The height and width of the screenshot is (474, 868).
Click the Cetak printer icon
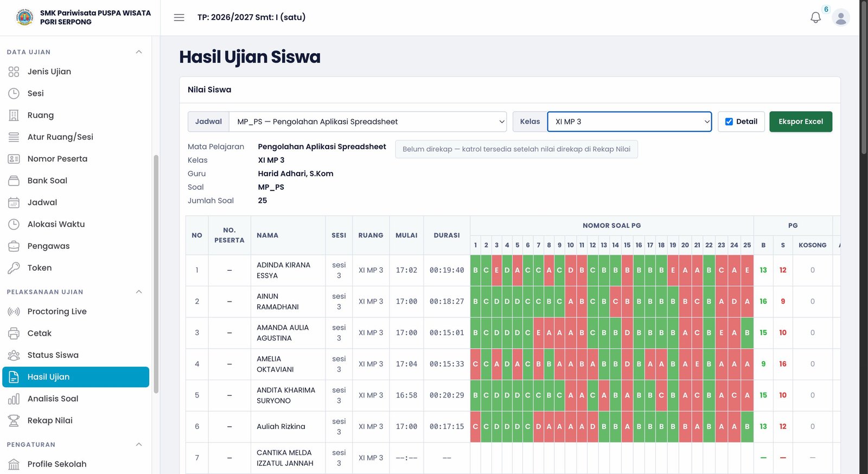pos(14,334)
